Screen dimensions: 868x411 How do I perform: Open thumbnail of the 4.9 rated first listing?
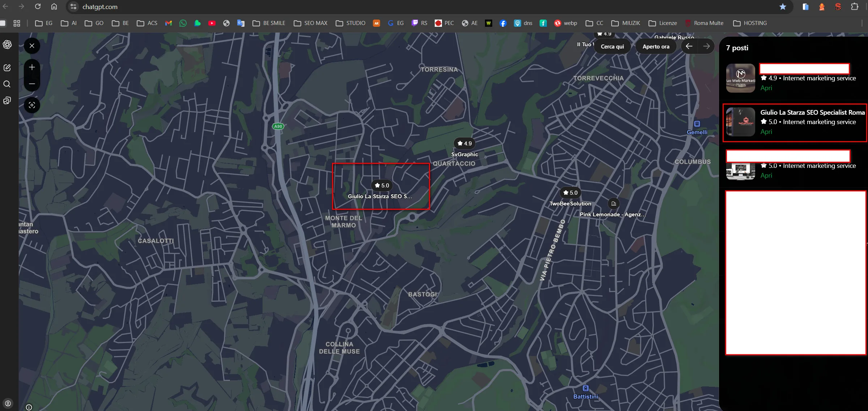point(740,78)
